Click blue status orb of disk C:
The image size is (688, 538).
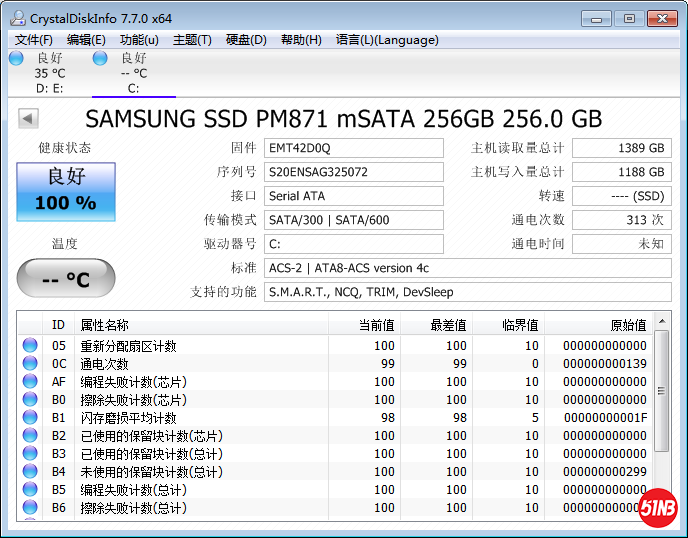(100, 59)
